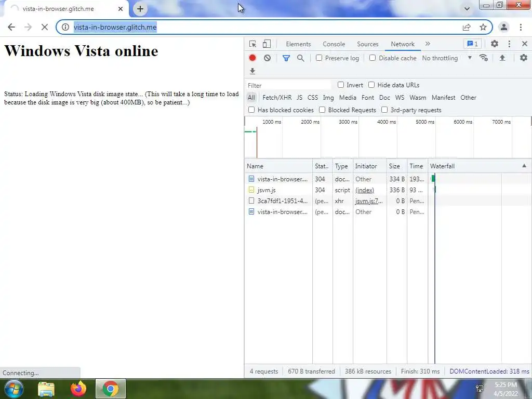Image resolution: width=532 pixels, height=399 pixels.
Task: Open the (index) initiator link
Action: coord(365,190)
